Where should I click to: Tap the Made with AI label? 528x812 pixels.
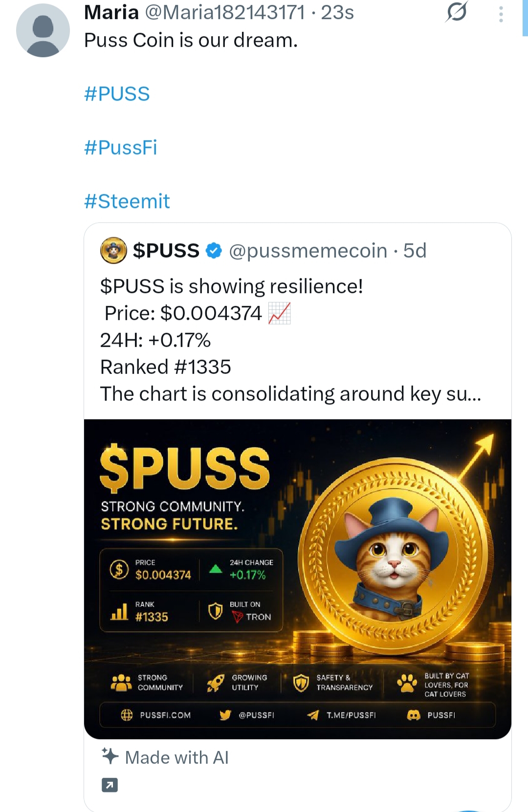pyautogui.click(x=176, y=758)
